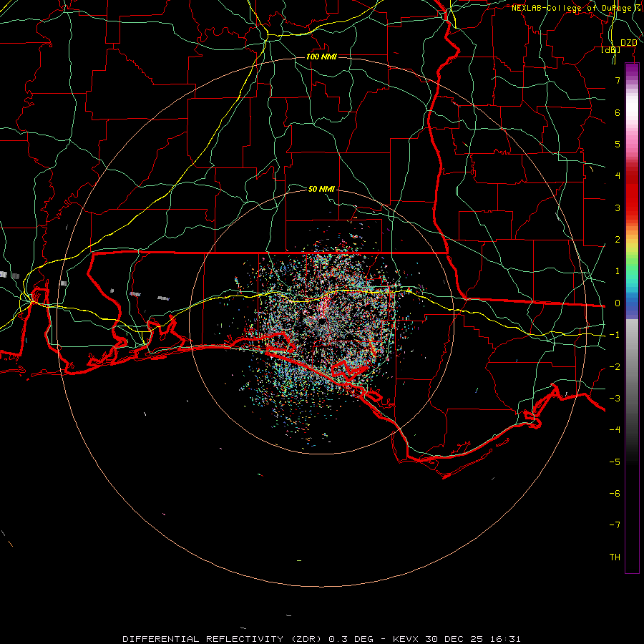Click the -1 value on the color scale
The width and height of the screenshot is (644, 644).
point(615,335)
